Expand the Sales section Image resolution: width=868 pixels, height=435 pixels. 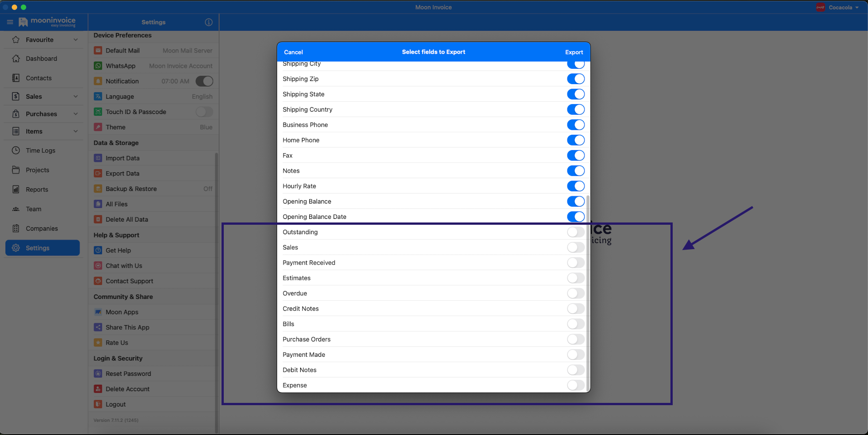(x=75, y=96)
